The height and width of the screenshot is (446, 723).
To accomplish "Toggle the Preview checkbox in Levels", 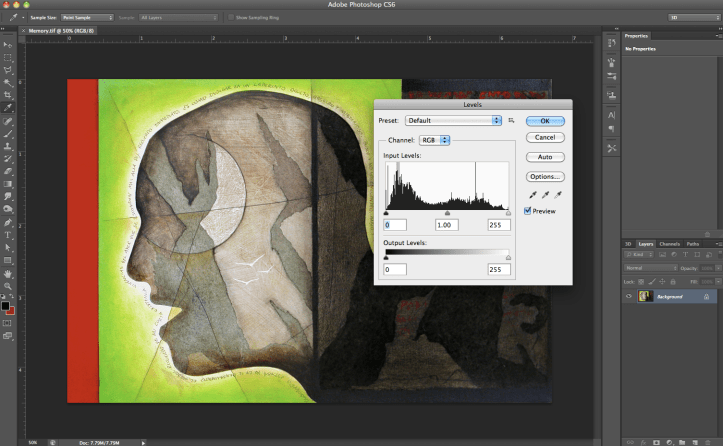I will (528, 211).
